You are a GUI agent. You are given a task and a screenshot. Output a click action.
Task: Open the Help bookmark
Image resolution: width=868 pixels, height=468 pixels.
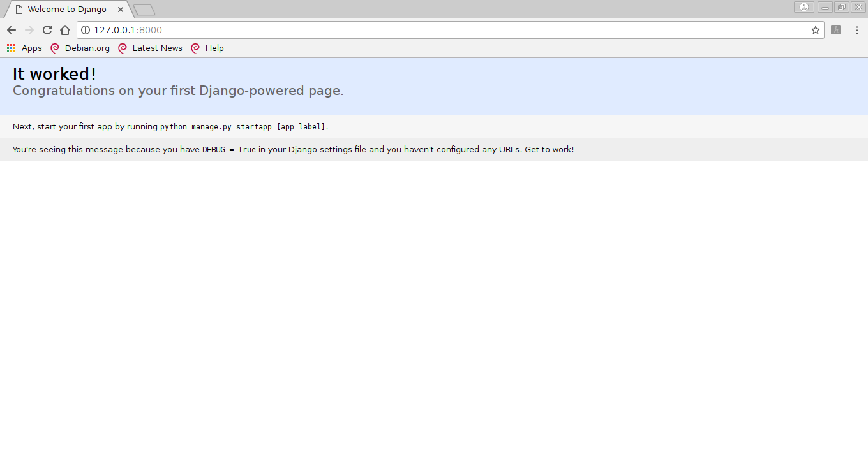tap(207, 48)
